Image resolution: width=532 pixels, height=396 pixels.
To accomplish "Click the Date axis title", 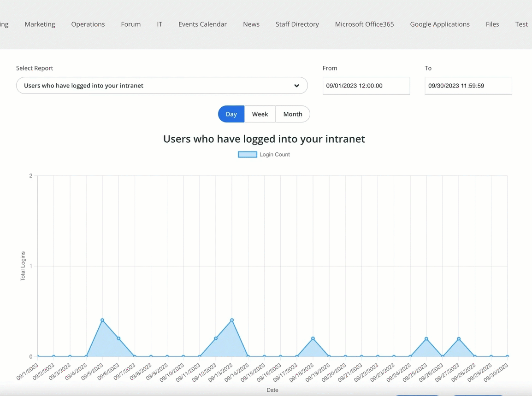I will pos(272,390).
